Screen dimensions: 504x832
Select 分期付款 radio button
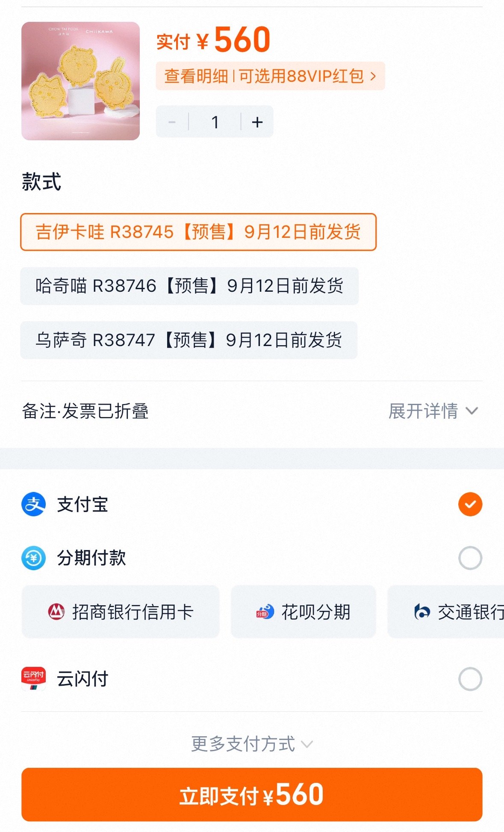470,558
